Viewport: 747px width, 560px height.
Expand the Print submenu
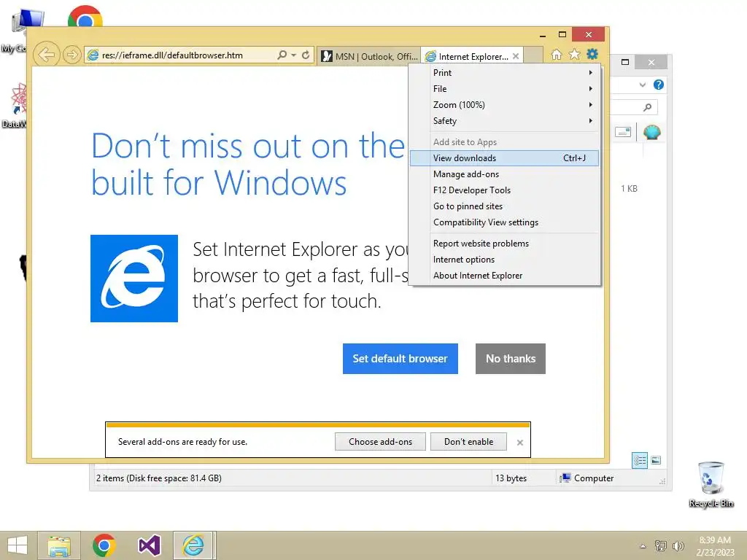[x=504, y=72]
